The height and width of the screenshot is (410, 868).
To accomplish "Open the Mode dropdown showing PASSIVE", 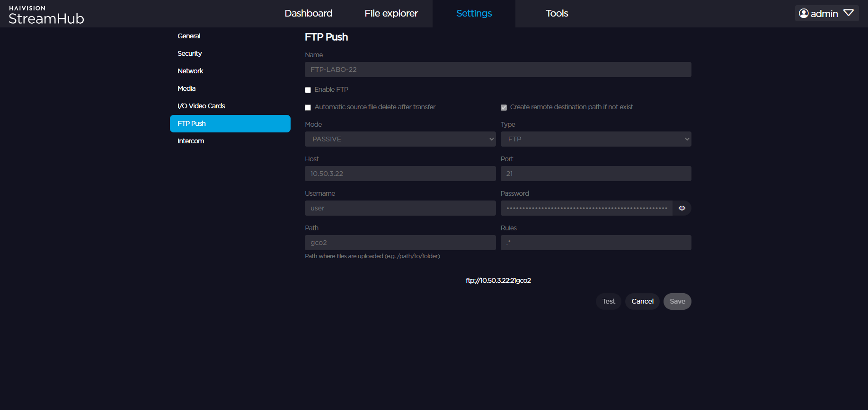I will pyautogui.click(x=400, y=139).
